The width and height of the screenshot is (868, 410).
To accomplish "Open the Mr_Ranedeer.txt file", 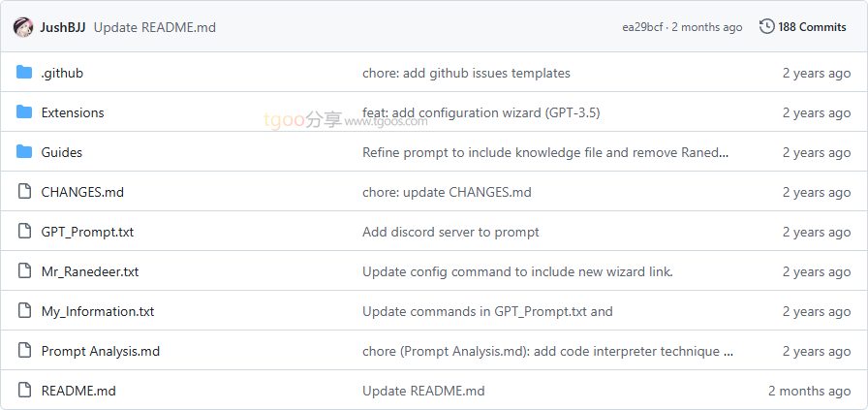I will pyautogui.click(x=90, y=271).
